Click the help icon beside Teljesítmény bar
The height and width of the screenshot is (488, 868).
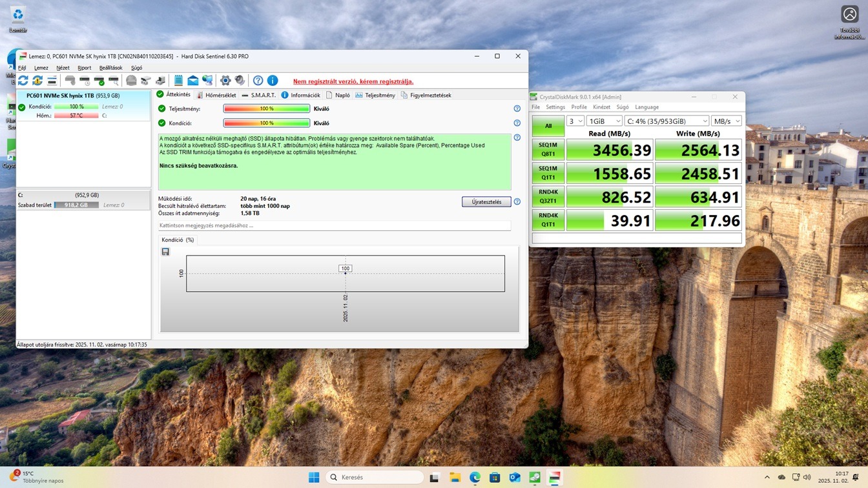pos(517,109)
